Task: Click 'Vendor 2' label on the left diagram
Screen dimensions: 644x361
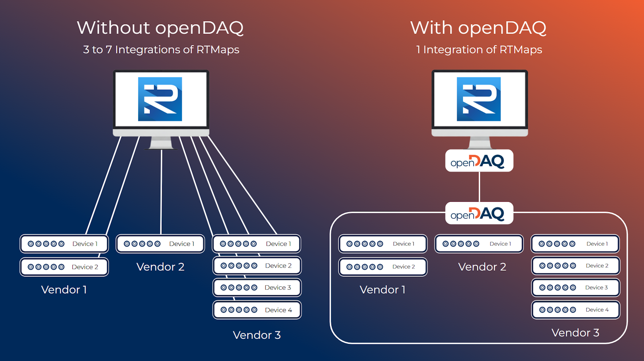Action: tap(160, 267)
